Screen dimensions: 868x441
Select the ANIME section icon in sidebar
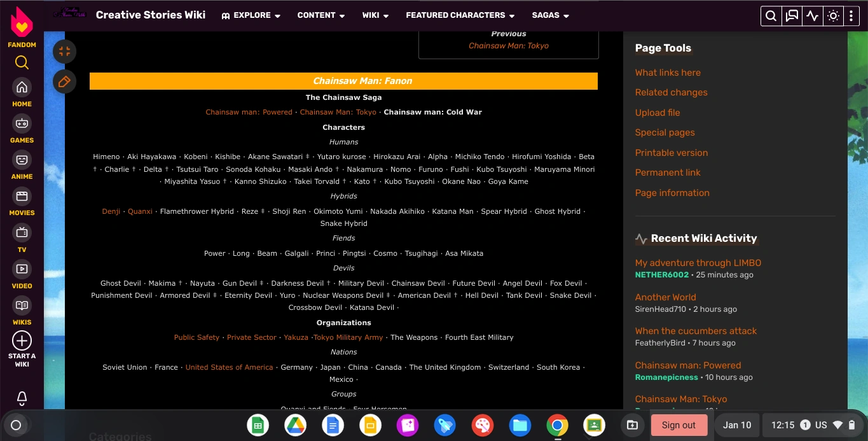click(x=21, y=160)
